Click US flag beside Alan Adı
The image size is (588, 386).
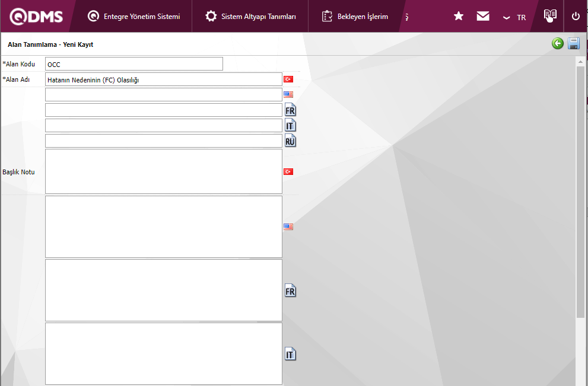pyautogui.click(x=288, y=94)
